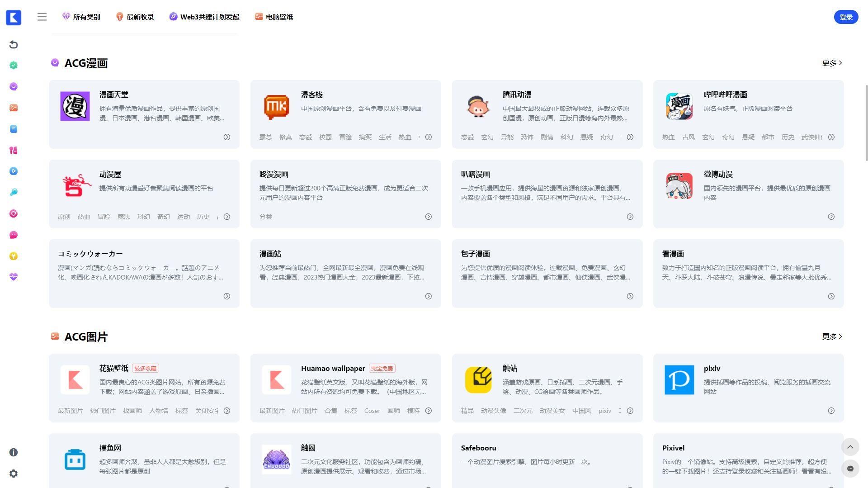Image resolution: width=868 pixels, height=488 pixels.
Task: Click the arrow on コミックウォーカー card
Action: pos(227,296)
